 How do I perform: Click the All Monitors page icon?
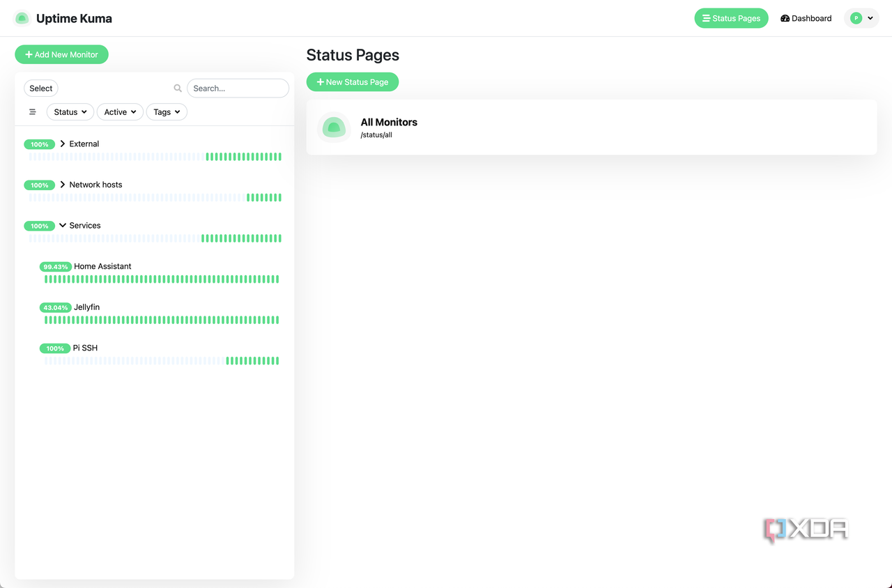(334, 127)
